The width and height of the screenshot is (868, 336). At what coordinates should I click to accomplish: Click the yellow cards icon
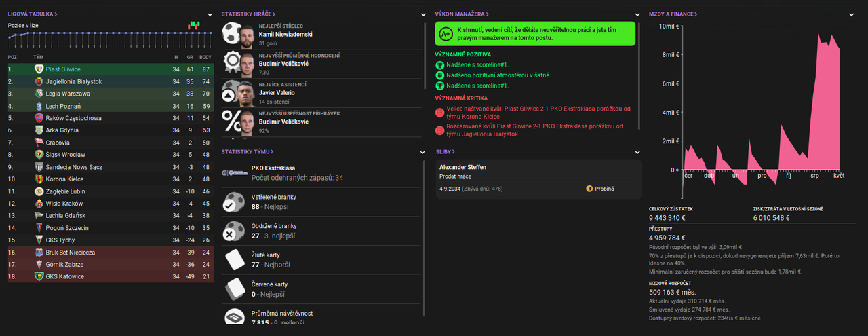[233, 260]
